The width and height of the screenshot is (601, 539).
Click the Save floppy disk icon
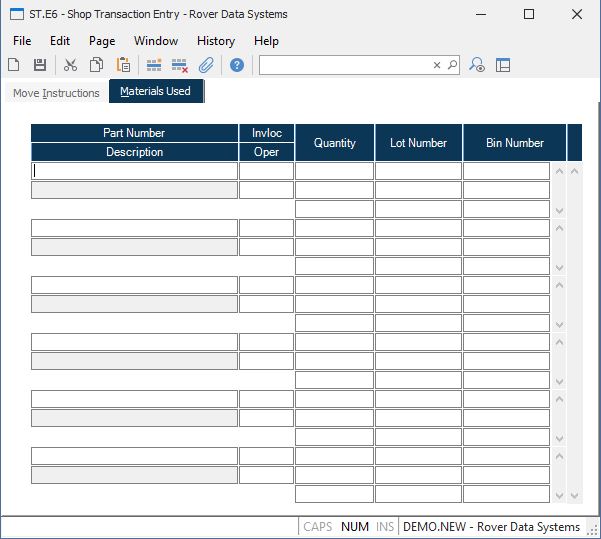point(40,65)
